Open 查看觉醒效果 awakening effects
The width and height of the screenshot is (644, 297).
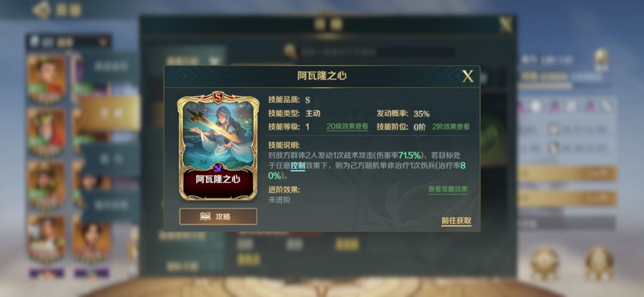[x=448, y=190]
